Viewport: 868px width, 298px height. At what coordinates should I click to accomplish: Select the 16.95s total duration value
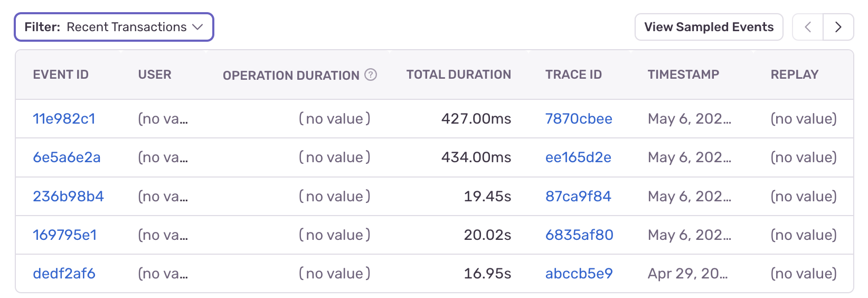pyautogui.click(x=487, y=274)
